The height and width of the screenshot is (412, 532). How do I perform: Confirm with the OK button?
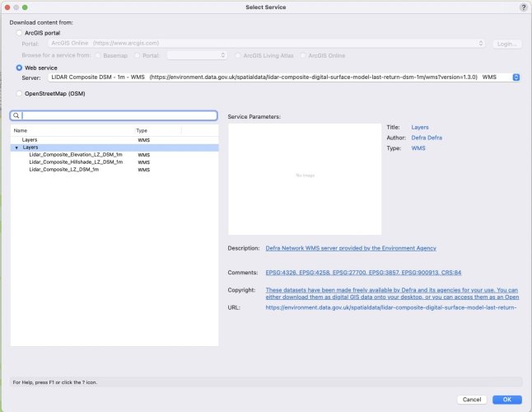pyautogui.click(x=506, y=399)
